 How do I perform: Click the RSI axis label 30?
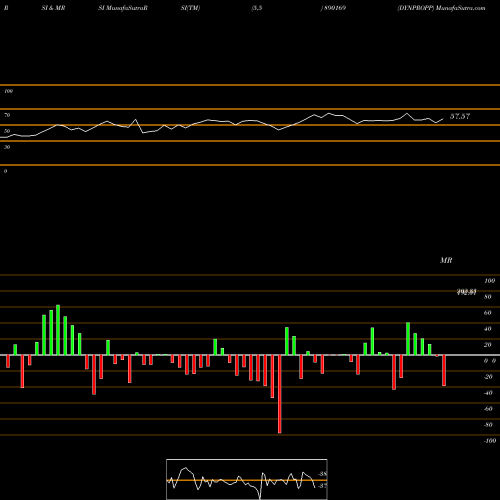tap(7, 147)
